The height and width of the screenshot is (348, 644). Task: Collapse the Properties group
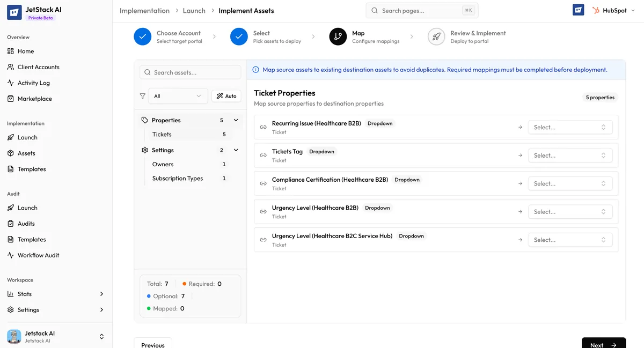(x=235, y=120)
